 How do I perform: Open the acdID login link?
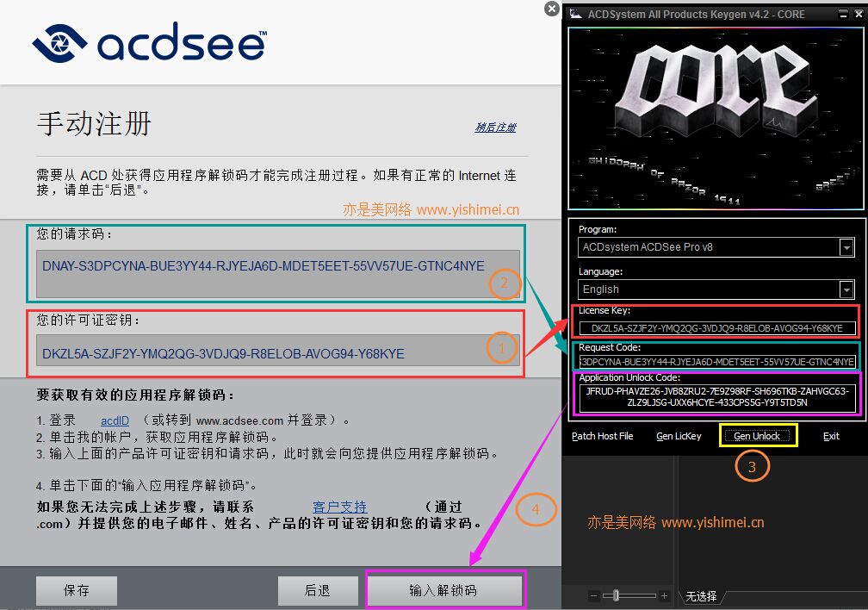click(x=115, y=421)
